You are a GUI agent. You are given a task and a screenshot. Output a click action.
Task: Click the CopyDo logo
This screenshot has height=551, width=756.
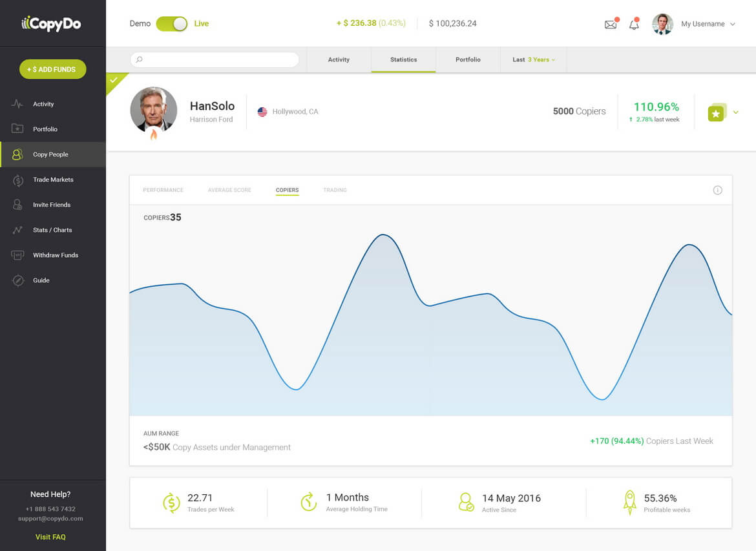pyautogui.click(x=51, y=23)
